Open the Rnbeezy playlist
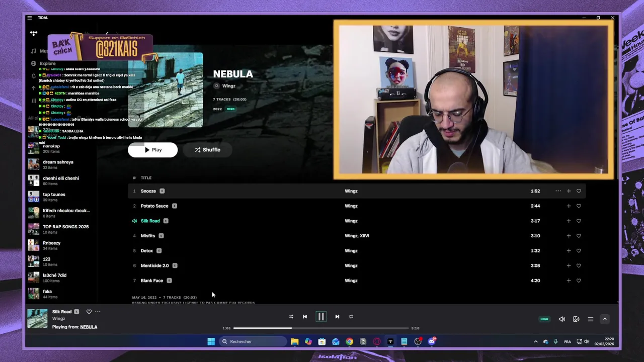The image size is (644, 362). (x=51, y=243)
